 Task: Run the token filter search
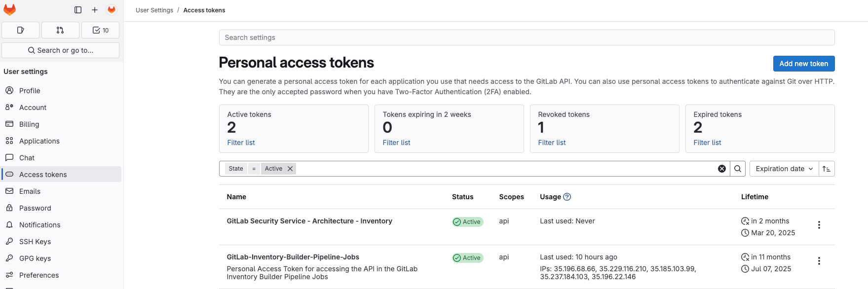[x=737, y=169]
